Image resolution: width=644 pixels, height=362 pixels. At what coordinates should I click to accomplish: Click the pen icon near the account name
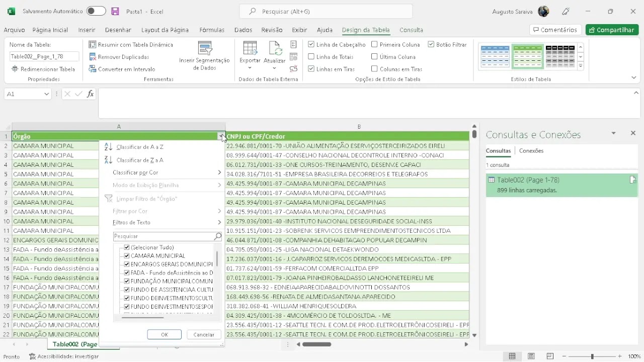pyautogui.click(x=566, y=11)
